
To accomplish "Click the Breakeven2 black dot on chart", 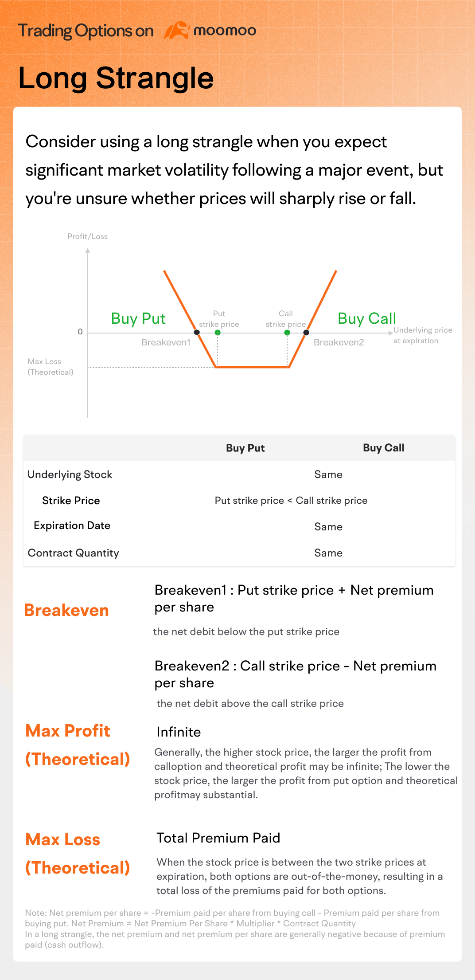I will pos(306,332).
